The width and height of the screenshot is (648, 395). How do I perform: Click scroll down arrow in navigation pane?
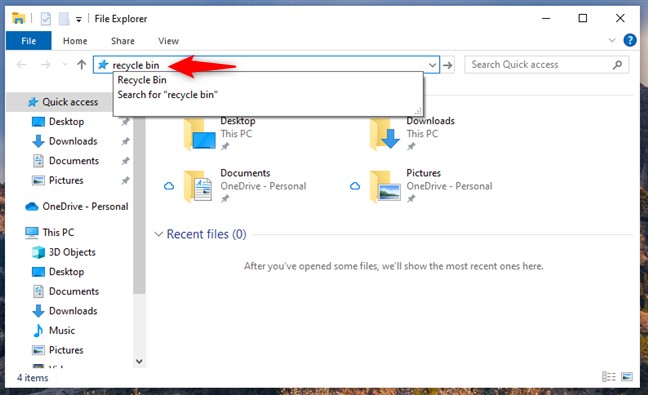point(139,362)
